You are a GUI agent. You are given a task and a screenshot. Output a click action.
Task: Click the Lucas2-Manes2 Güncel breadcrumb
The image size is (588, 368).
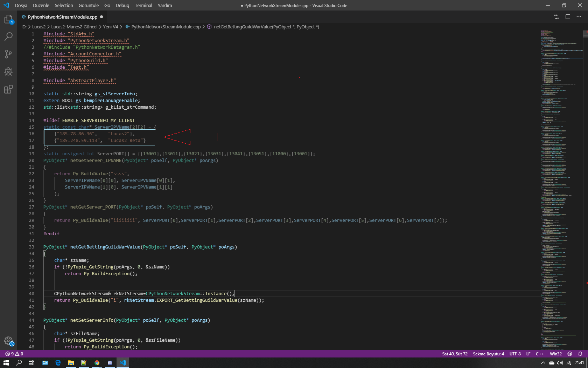(74, 27)
